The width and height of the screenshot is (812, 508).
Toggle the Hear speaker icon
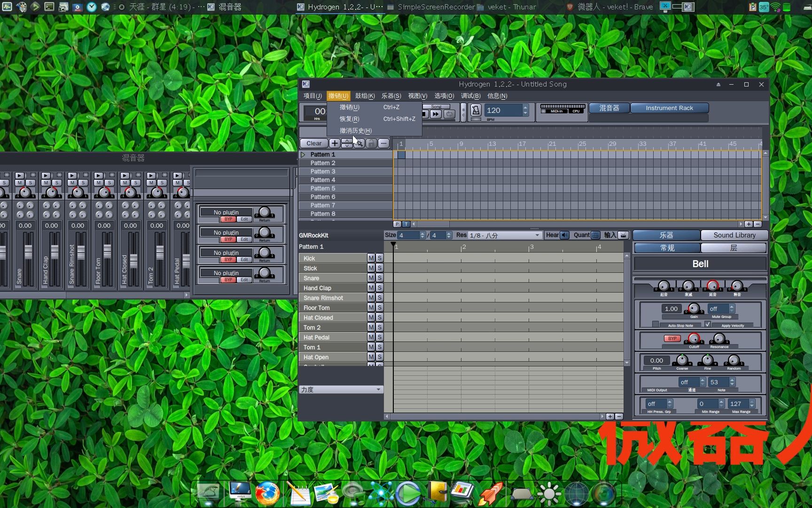[564, 235]
